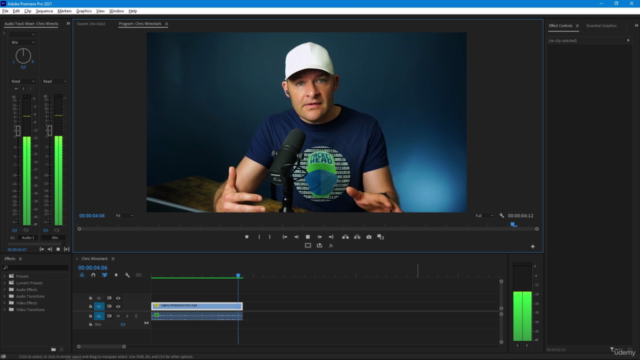Click the Extract button
Image resolution: width=640 pixels, height=360 pixels.
pos(357,237)
